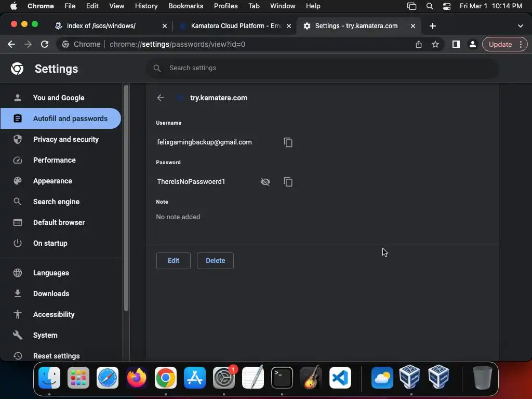This screenshot has height=399, width=532.
Task: Open Control Center in the menu bar
Action: (x=447, y=6)
